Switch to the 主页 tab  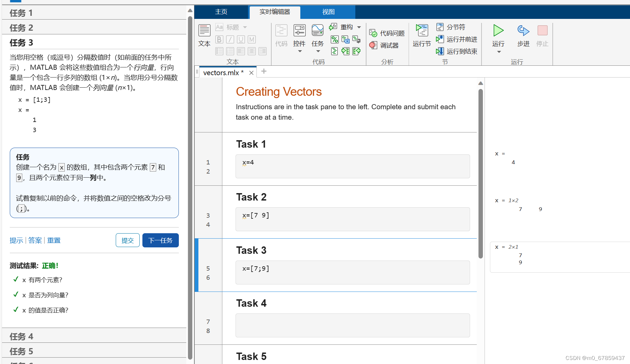coord(221,12)
